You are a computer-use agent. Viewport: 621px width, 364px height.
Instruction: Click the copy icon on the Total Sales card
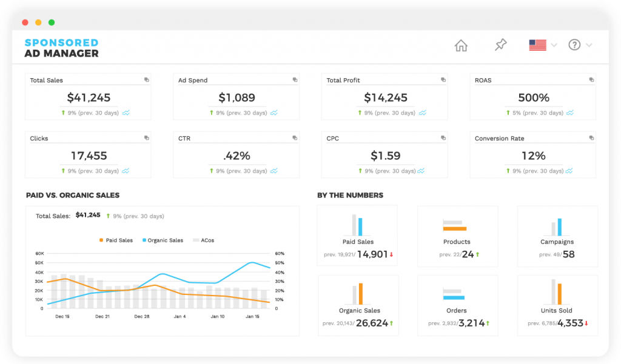146,79
